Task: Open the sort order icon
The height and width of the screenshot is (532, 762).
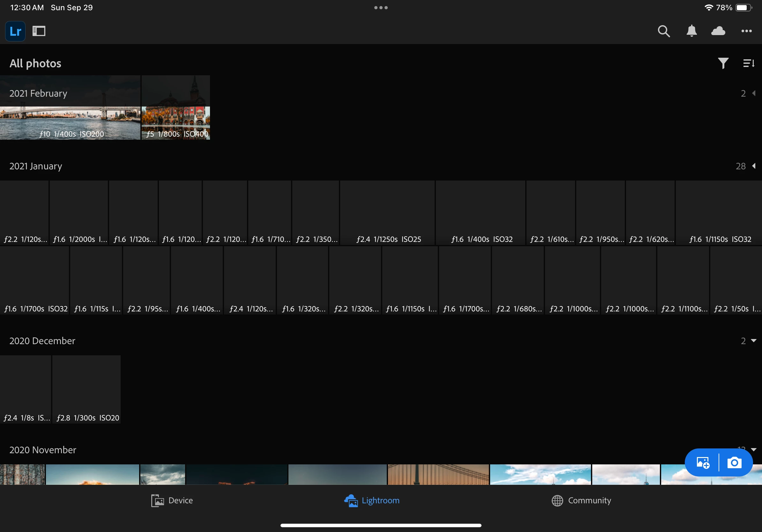Action: (x=748, y=63)
